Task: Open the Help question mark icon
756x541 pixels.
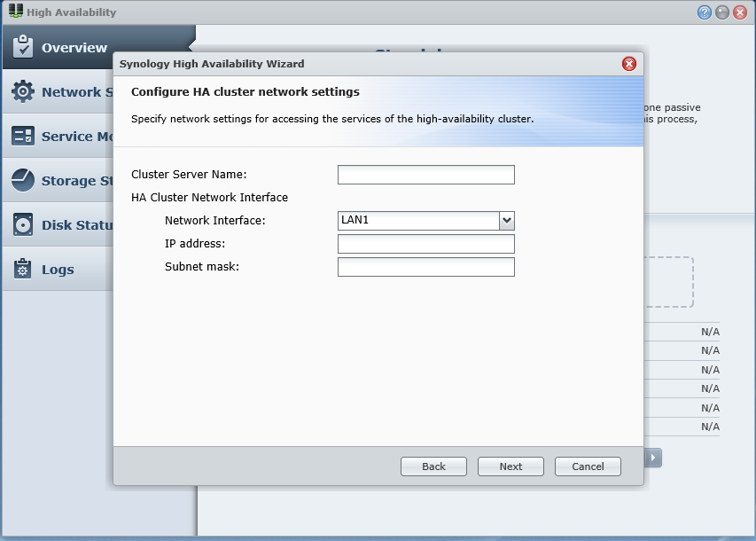Action: click(704, 12)
